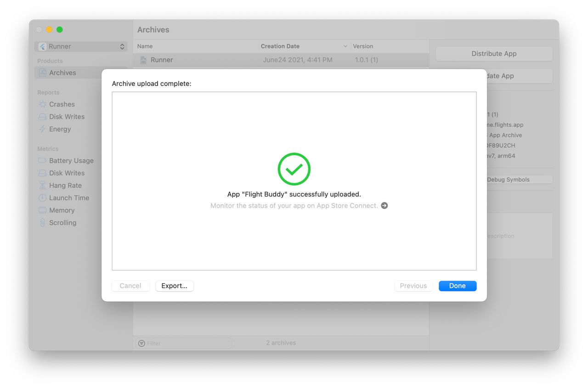Click the Flutter Runner app icon

42,46
